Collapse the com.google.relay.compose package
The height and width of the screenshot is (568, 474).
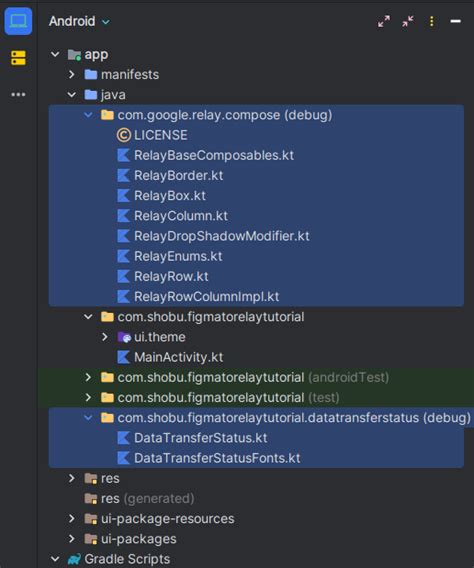click(88, 115)
